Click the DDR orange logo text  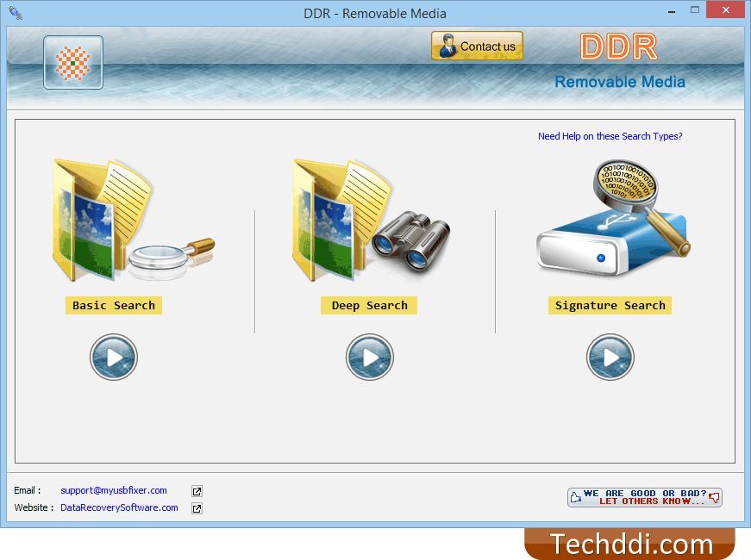[x=619, y=47]
